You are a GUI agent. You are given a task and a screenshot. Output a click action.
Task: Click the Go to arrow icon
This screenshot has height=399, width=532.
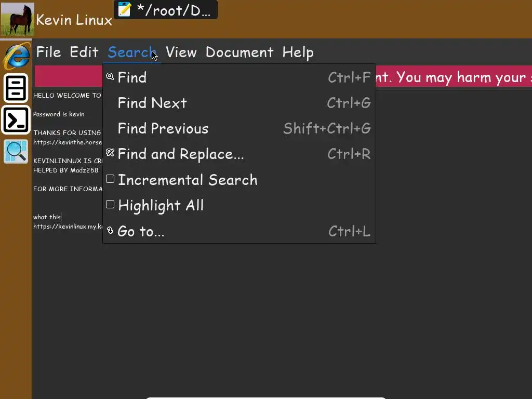pos(110,230)
